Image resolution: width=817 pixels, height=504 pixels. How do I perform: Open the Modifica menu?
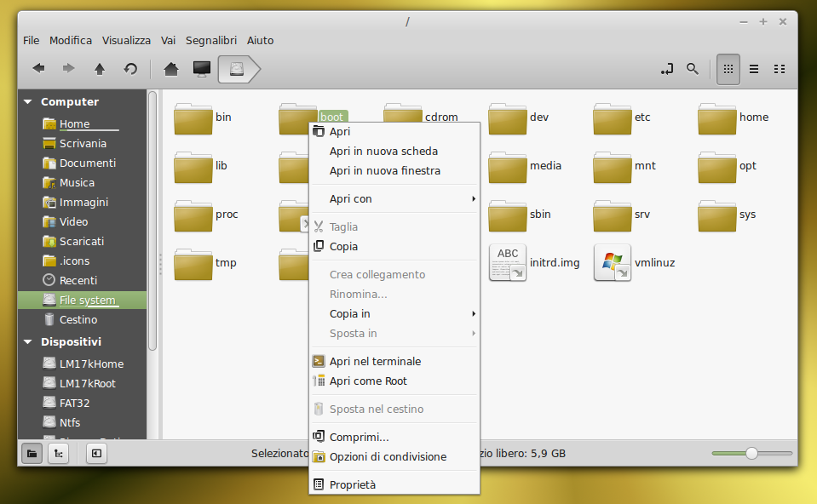point(71,40)
